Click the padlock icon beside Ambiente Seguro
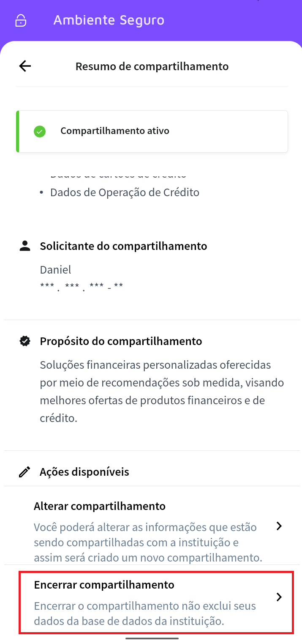This screenshot has width=302, height=644. point(21,20)
